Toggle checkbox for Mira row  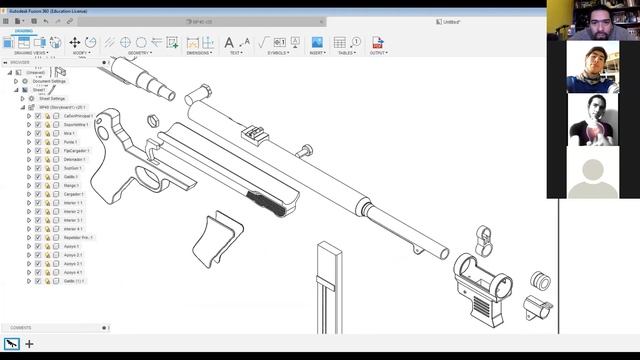pyautogui.click(x=38, y=133)
